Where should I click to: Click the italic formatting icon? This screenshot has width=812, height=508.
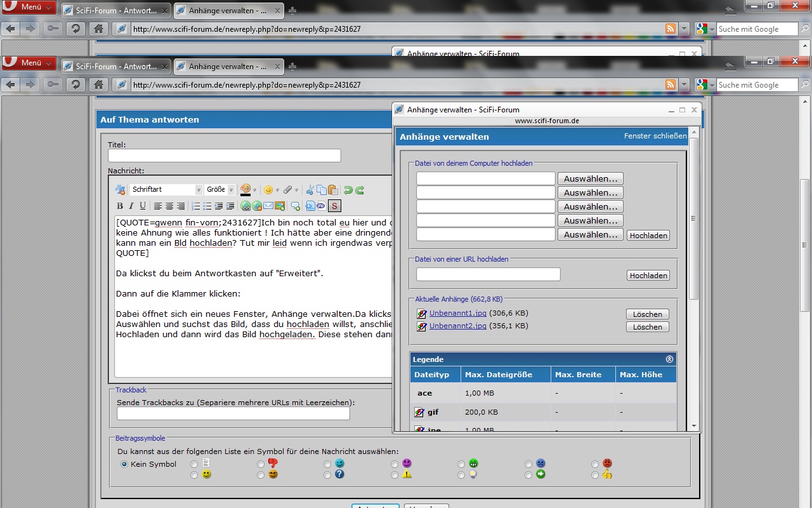click(131, 206)
